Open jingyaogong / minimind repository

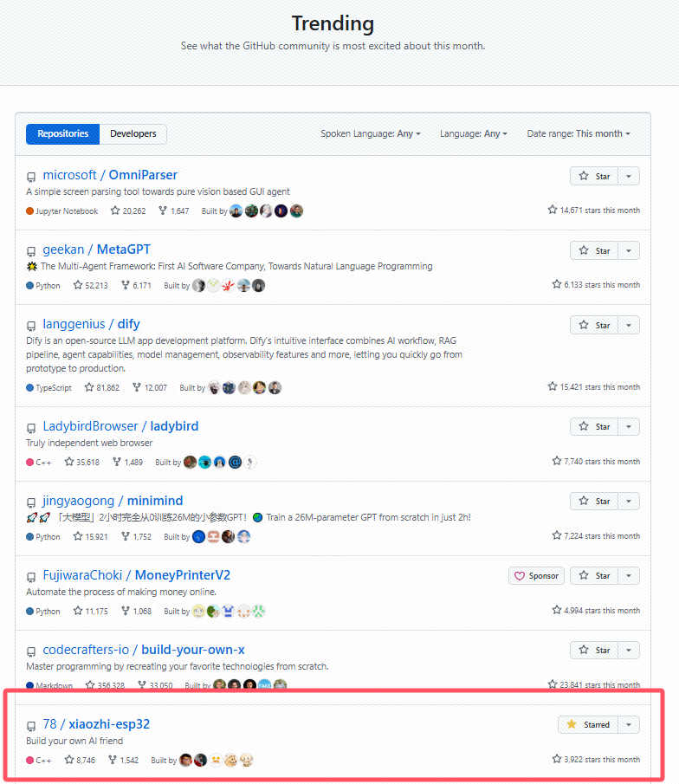pos(113,501)
